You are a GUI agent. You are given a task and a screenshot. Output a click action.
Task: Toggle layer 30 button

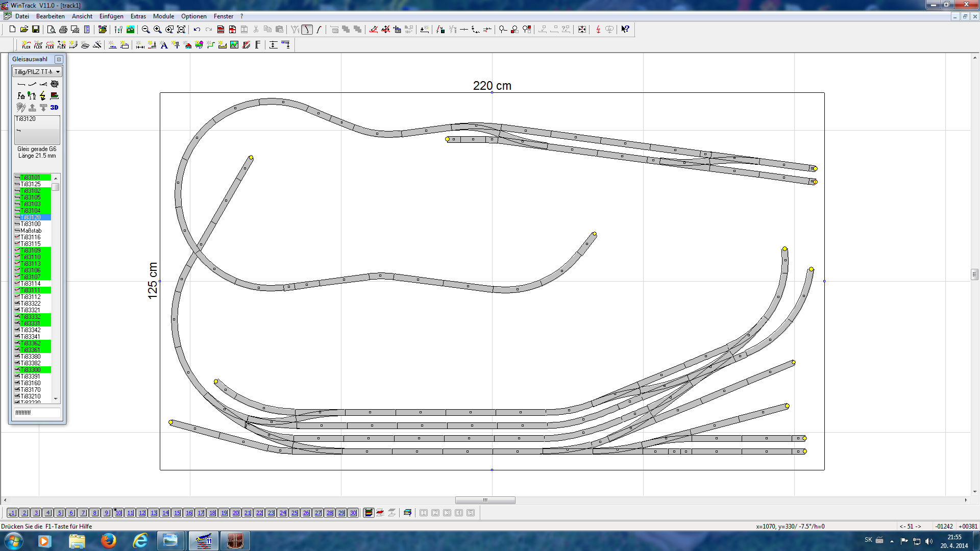tap(353, 513)
